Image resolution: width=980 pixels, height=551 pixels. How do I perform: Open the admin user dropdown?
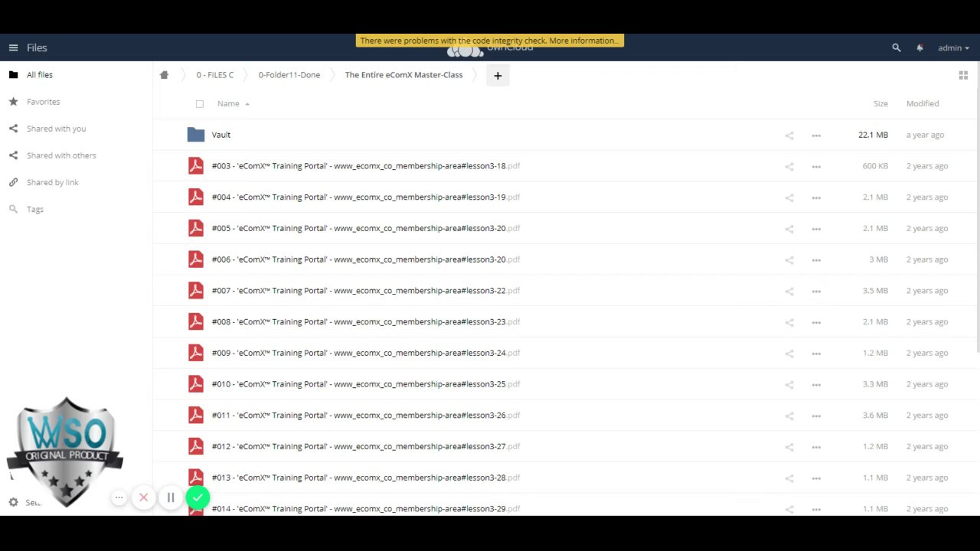pos(953,47)
